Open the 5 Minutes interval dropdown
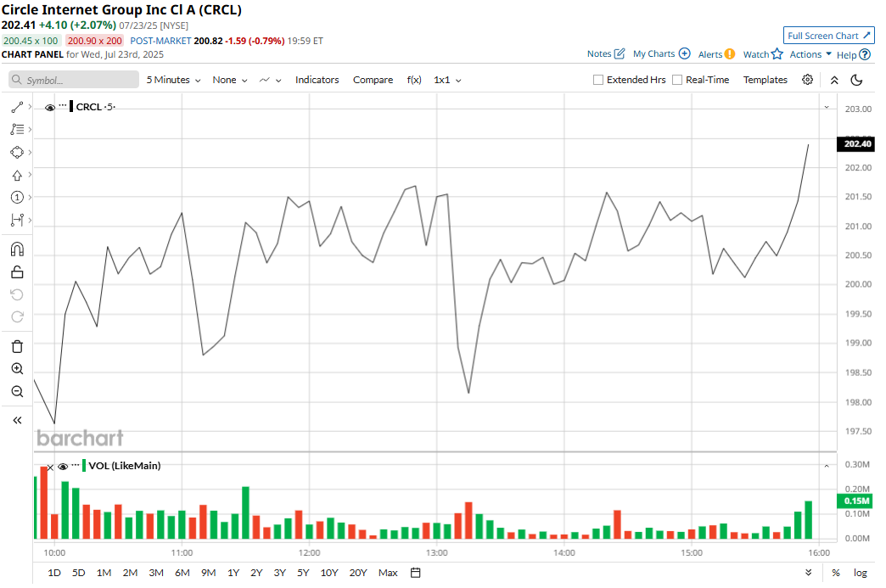The image size is (886, 588). coord(173,81)
